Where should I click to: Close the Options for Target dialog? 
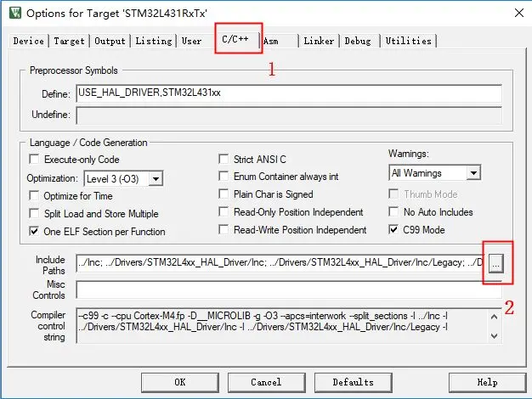coord(518,13)
